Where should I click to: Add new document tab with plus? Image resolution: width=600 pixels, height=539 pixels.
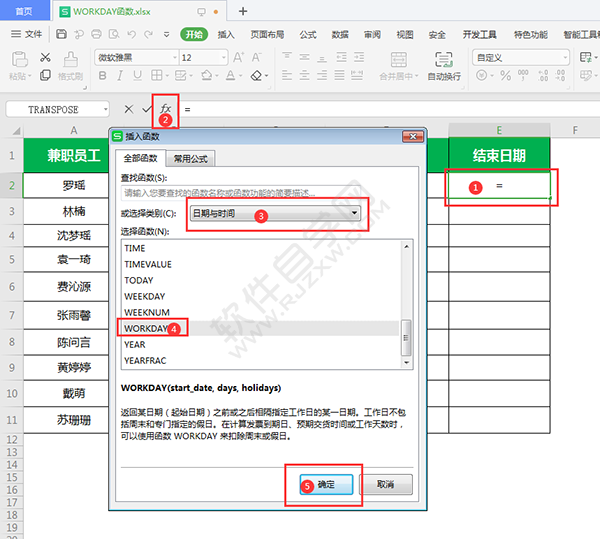tap(243, 11)
